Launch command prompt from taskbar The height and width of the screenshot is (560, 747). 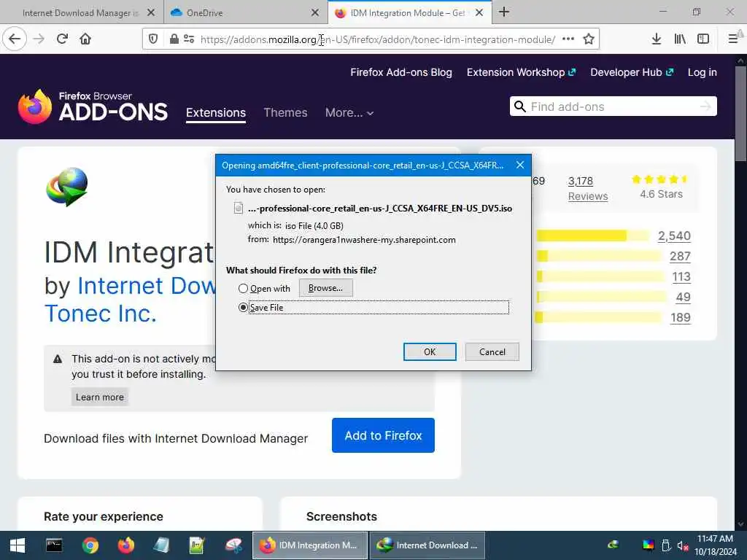point(54,545)
